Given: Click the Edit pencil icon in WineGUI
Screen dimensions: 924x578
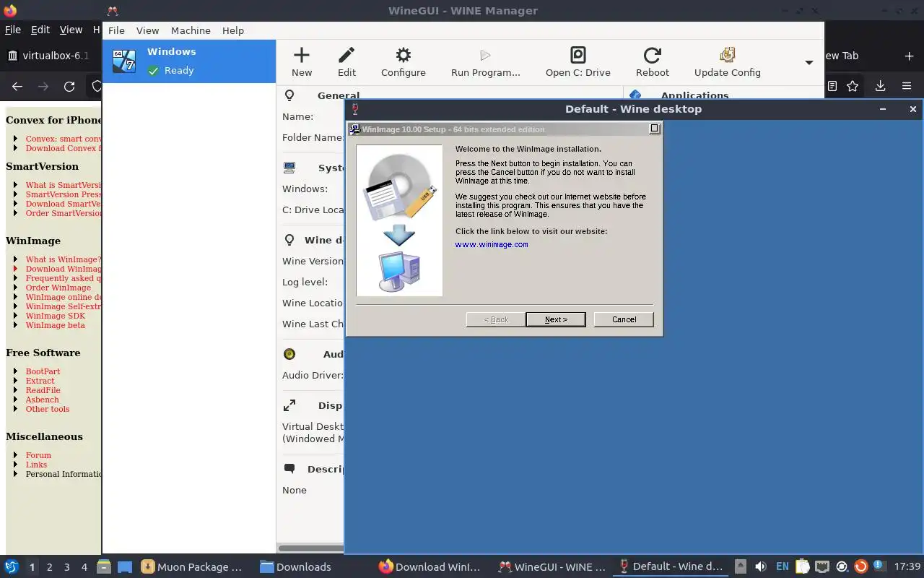Looking at the screenshot, I should (x=346, y=56).
